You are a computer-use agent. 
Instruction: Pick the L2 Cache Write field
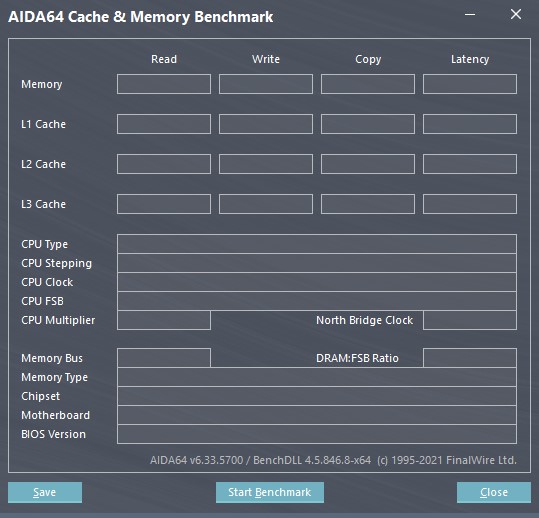pyautogui.click(x=266, y=164)
